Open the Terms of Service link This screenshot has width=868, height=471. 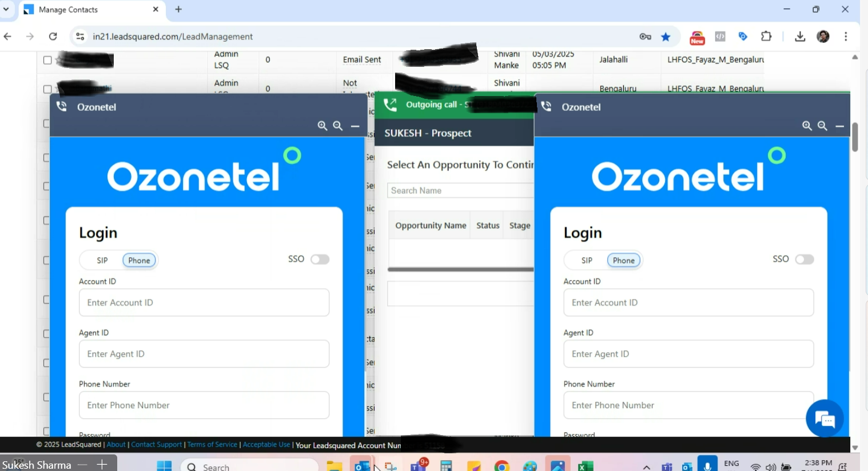pos(212,445)
